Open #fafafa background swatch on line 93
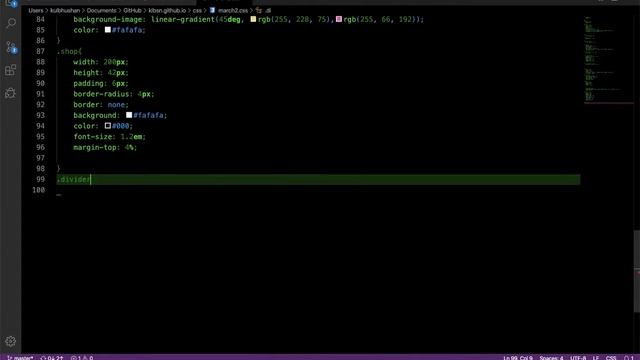This screenshot has width=640, height=360. tap(129, 115)
